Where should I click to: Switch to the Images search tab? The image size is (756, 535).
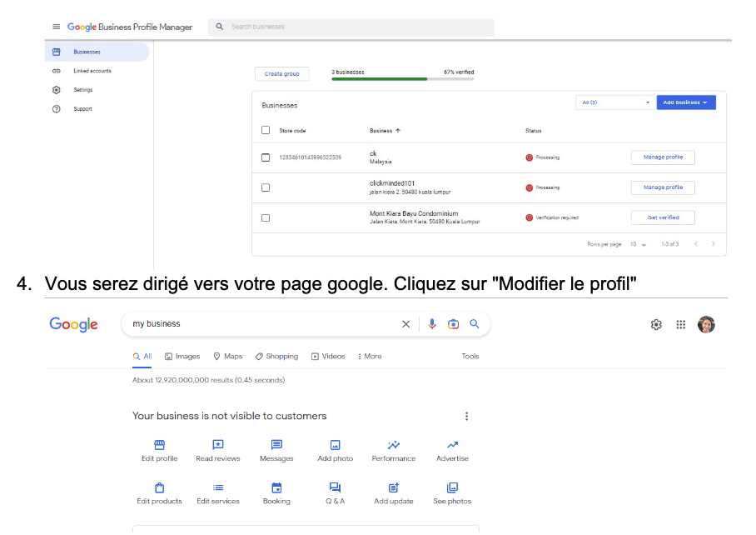point(182,356)
